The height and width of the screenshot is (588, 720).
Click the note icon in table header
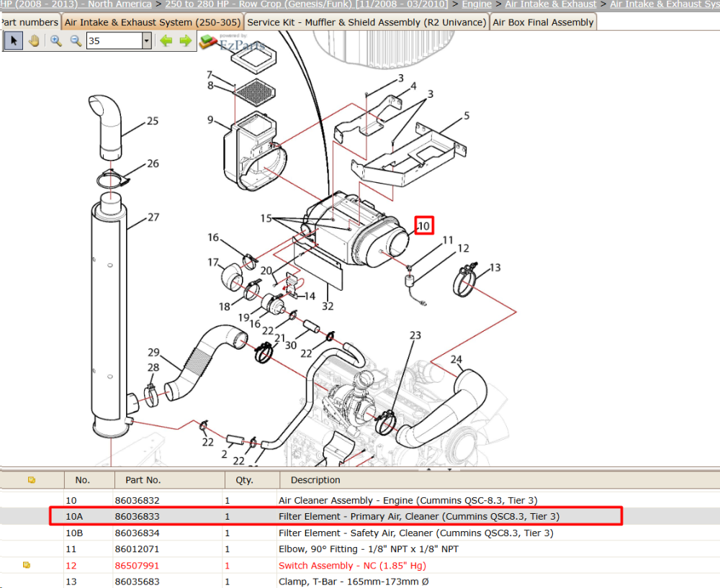tap(32, 479)
